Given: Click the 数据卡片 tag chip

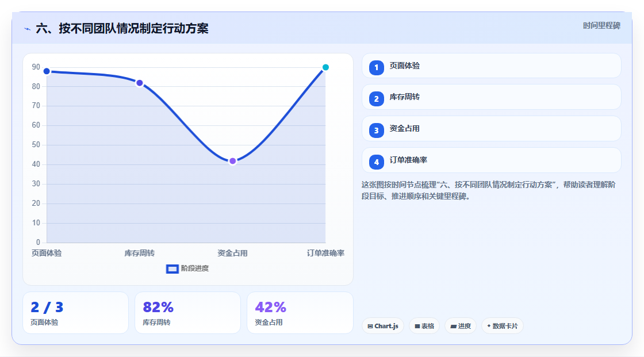Looking at the screenshot, I should tap(503, 326).
